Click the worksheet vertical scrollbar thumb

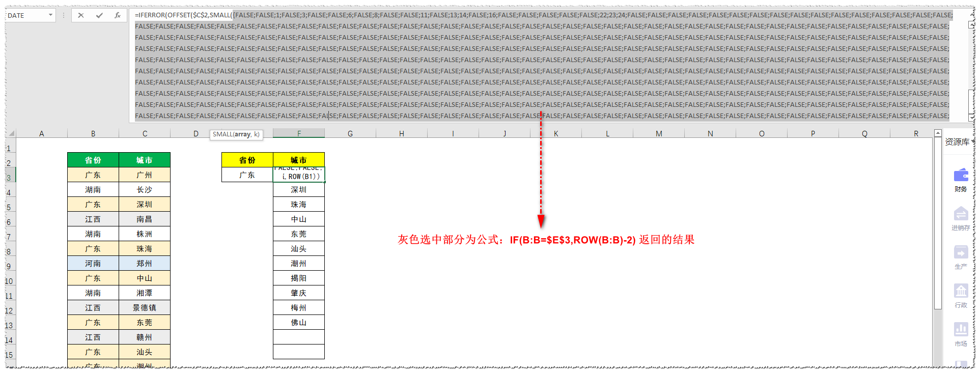coord(938,223)
